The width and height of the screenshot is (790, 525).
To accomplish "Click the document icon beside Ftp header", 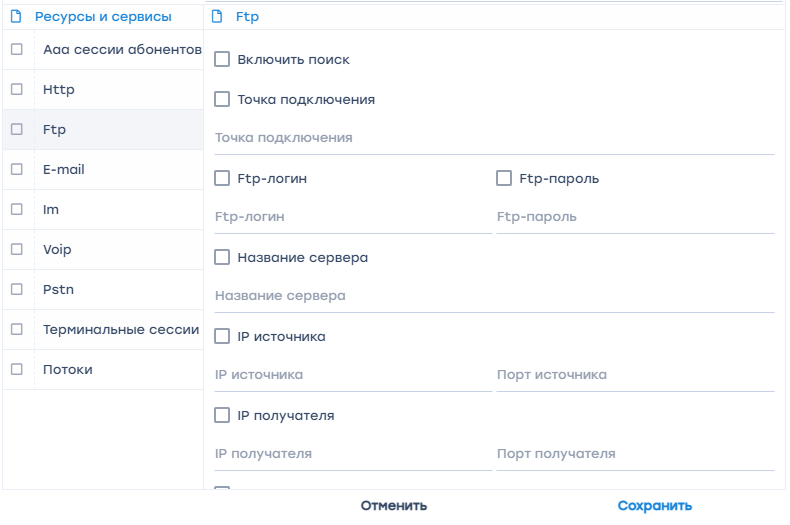I will [x=217, y=16].
